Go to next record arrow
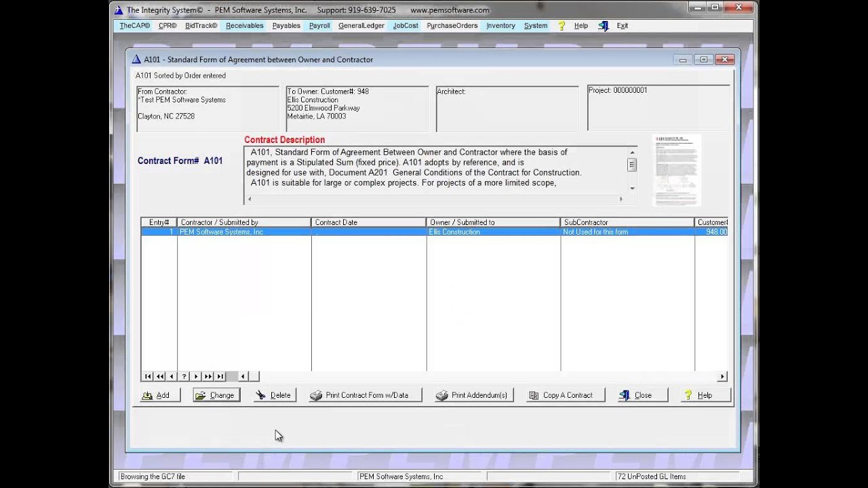 point(196,377)
